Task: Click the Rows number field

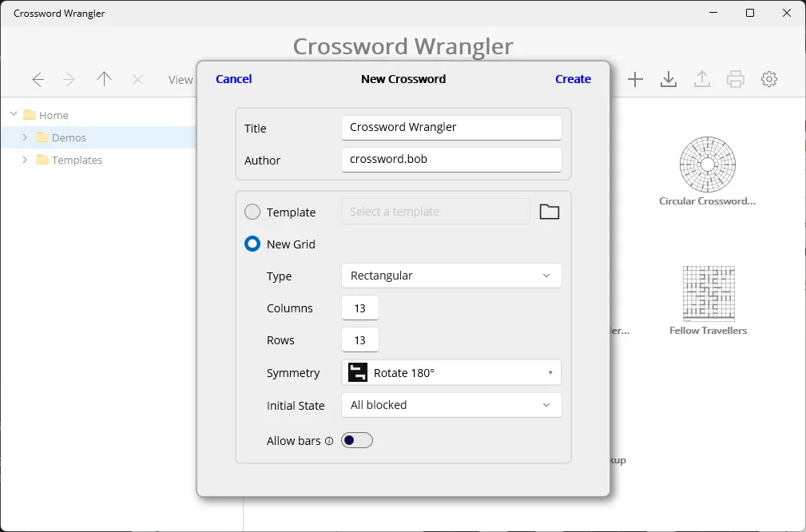Action: click(x=359, y=339)
